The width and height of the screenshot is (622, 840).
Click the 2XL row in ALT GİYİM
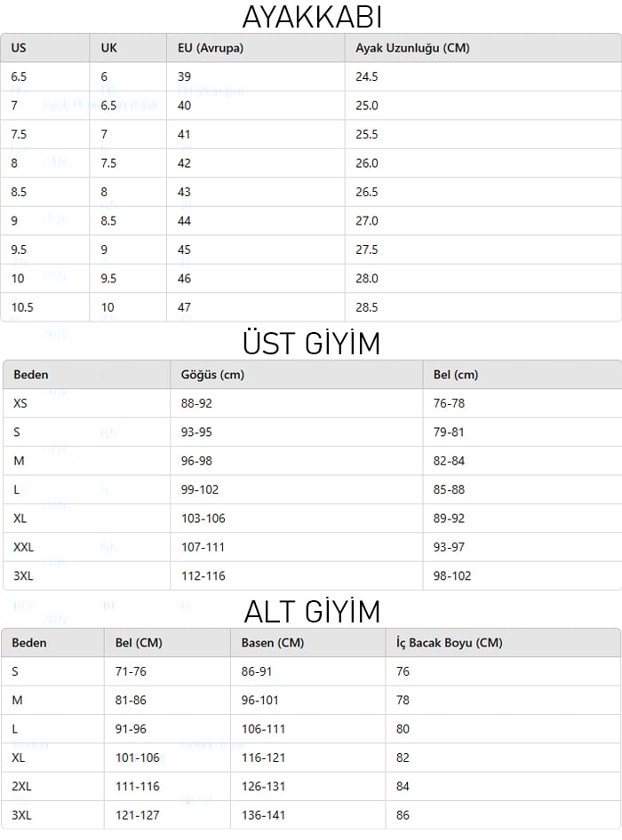pos(22,787)
